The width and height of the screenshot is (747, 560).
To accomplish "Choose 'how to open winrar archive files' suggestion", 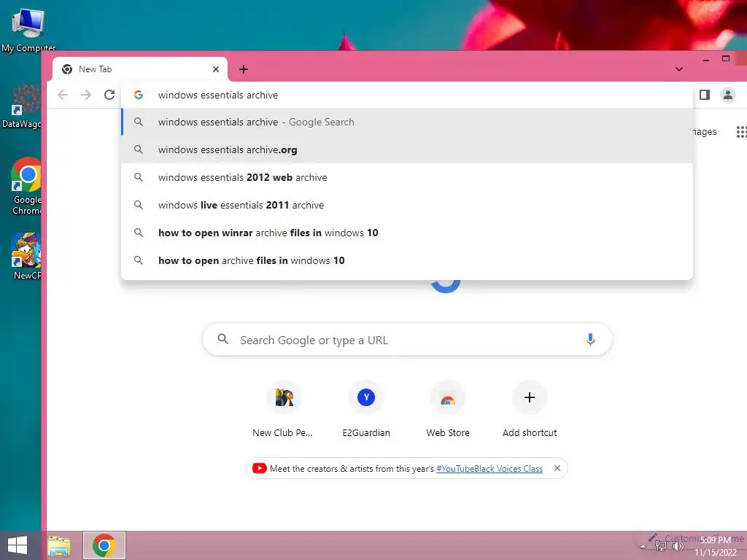I will pos(407,233).
